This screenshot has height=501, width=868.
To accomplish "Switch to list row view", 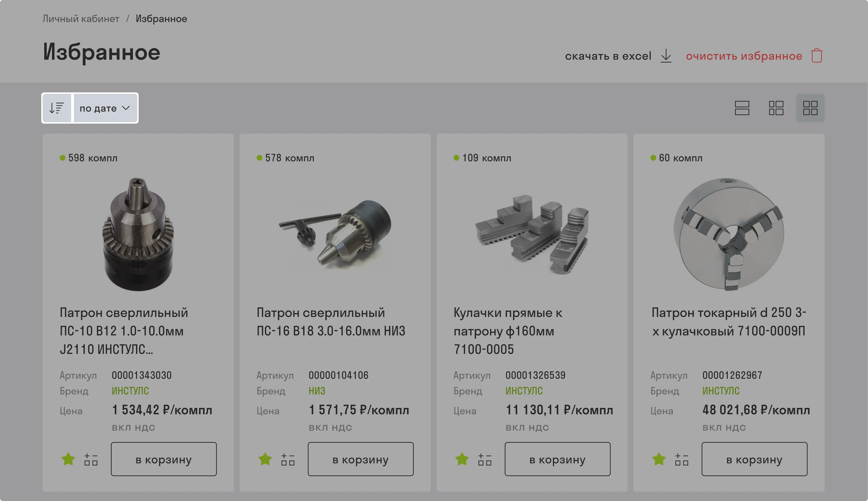I will pos(742,108).
